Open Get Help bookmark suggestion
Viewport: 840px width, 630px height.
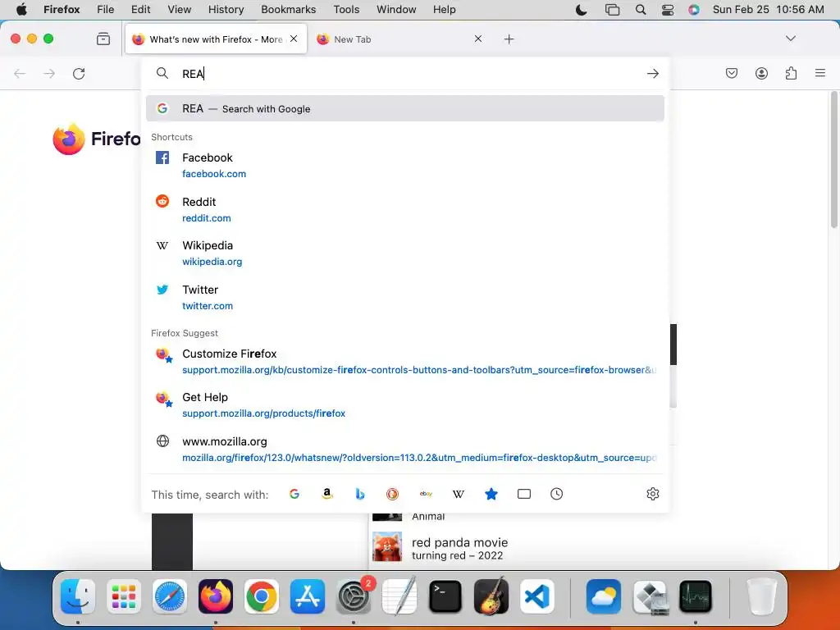pyautogui.click(x=405, y=405)
